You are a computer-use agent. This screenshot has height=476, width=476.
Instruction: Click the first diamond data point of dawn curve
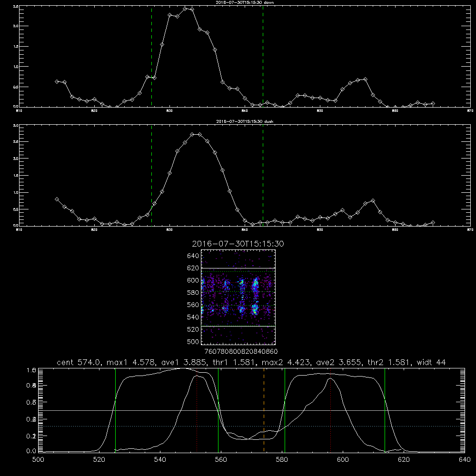pyautogui.click(x=57, y=81)
